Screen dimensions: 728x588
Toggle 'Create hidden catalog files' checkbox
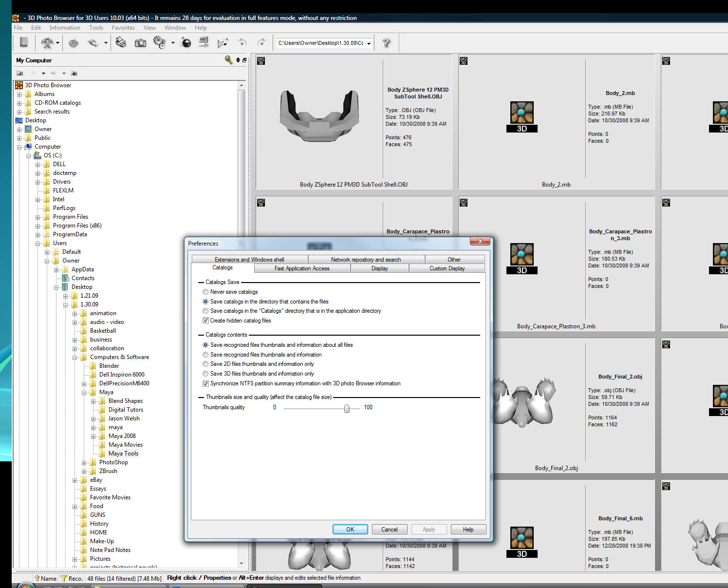coord(205,321)
